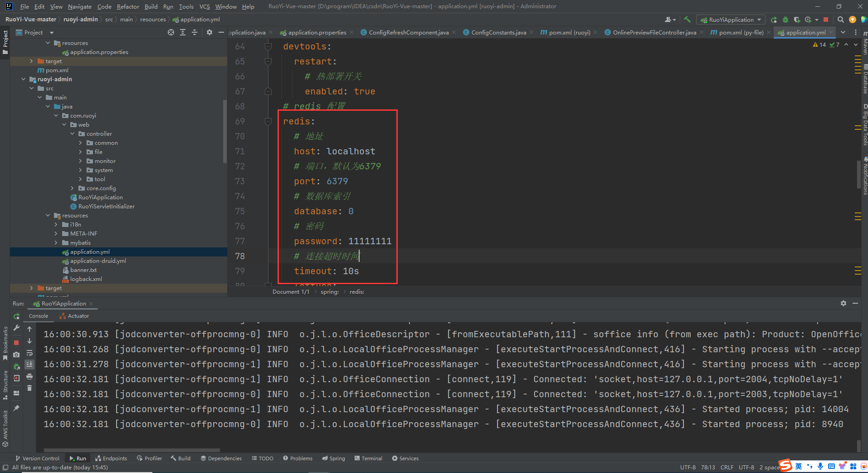Click the Restore Layout icon in Run panel
Viewport: 868px width, 473px height.
click(x=16, y=393)
